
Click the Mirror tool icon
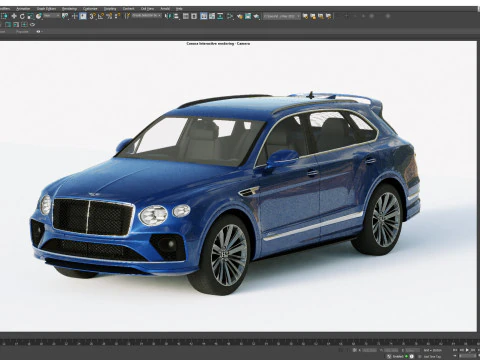(x=169, y=16)
